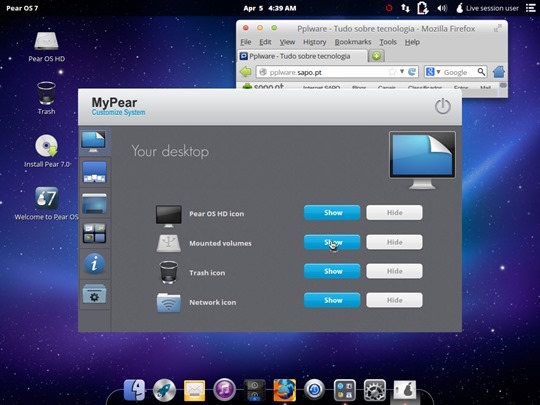Viewport: 540px width, 405px height.
Task: Open the rocket launcher in dock
Action: 164,390
